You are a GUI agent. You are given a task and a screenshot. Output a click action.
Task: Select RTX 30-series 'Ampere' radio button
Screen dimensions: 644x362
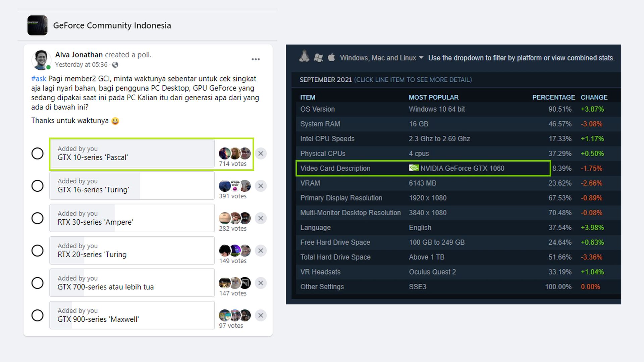pos(37,219)
